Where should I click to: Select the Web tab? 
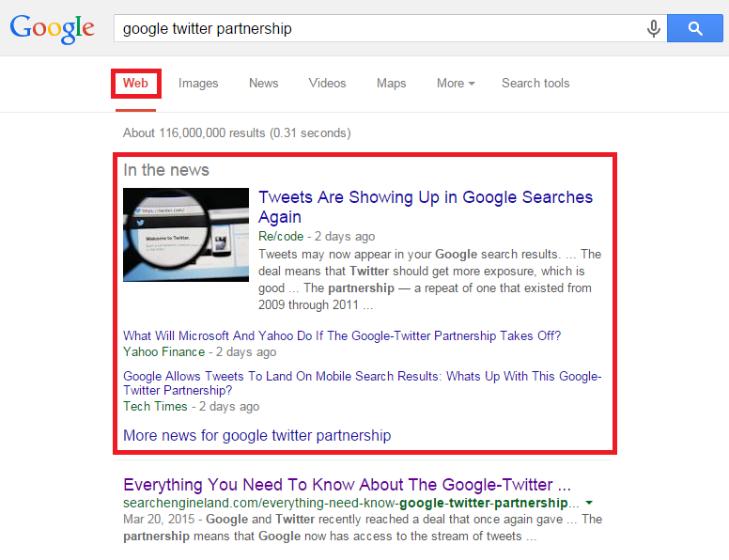point(135,84)
